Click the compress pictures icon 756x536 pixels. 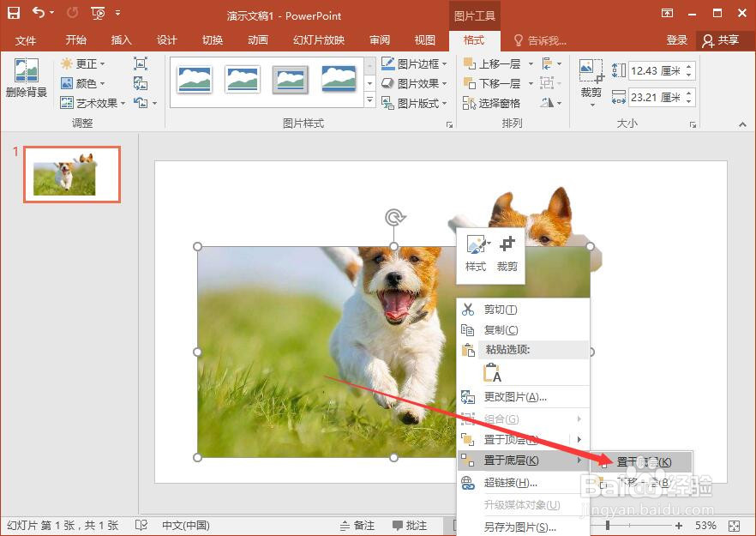tap(141, 63)
